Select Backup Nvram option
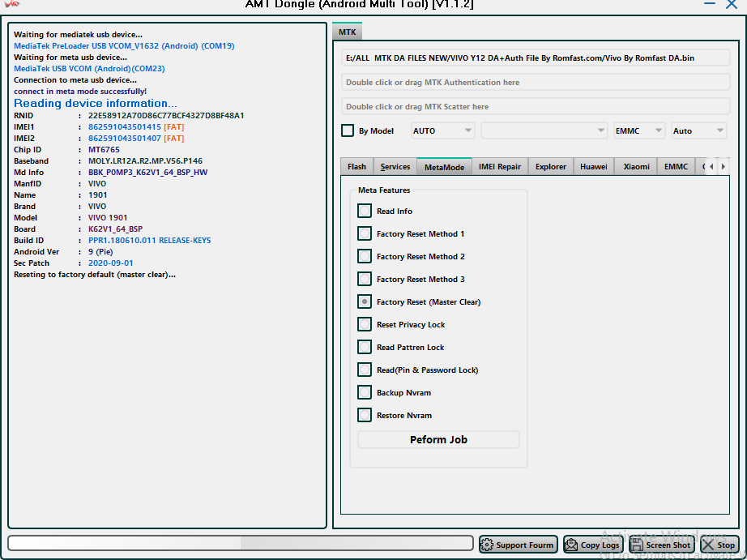This screenshot has width=747, height=560. coord(365,392)
